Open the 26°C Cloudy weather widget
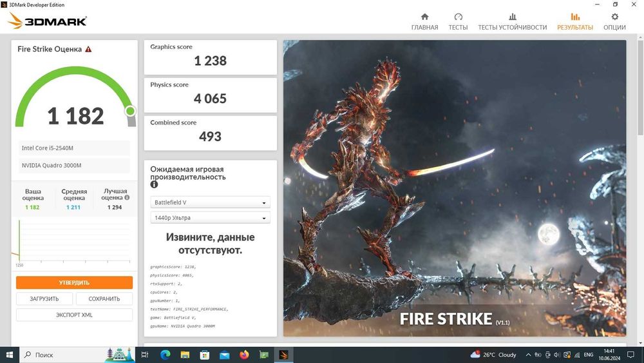Image resolution: width=644 pixels, height=363 pixels. click(493, 355)
